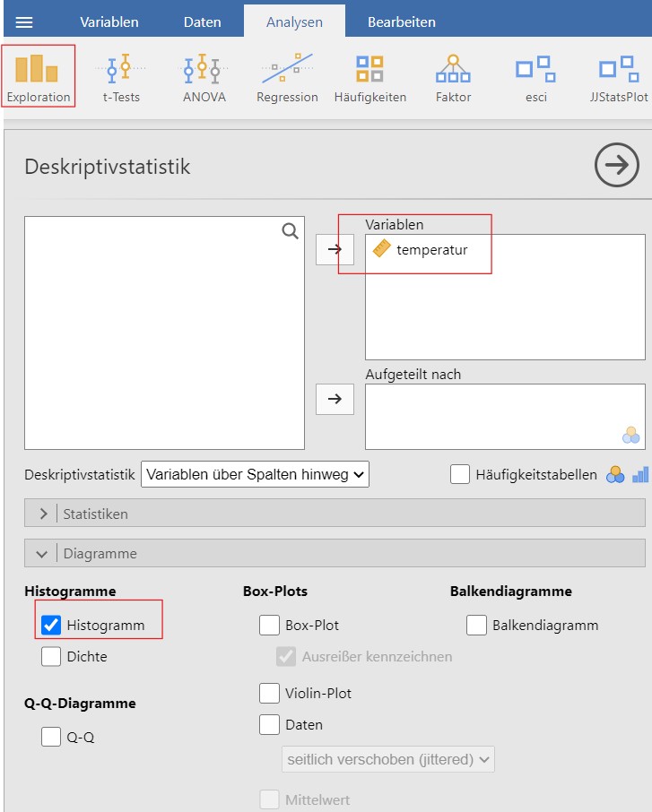Enable the Dichte checkbox
The height and width of the screenshot is (812, 652).
click(51, 656)
